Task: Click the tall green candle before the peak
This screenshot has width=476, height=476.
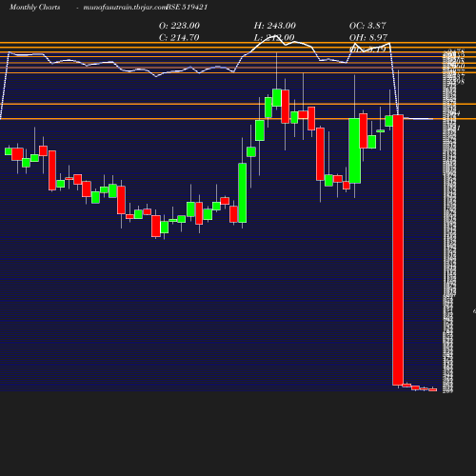Action: coord(243,193)
